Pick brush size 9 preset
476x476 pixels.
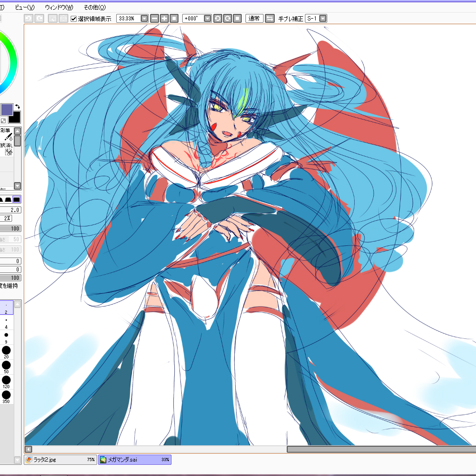[x=6, y=337]
